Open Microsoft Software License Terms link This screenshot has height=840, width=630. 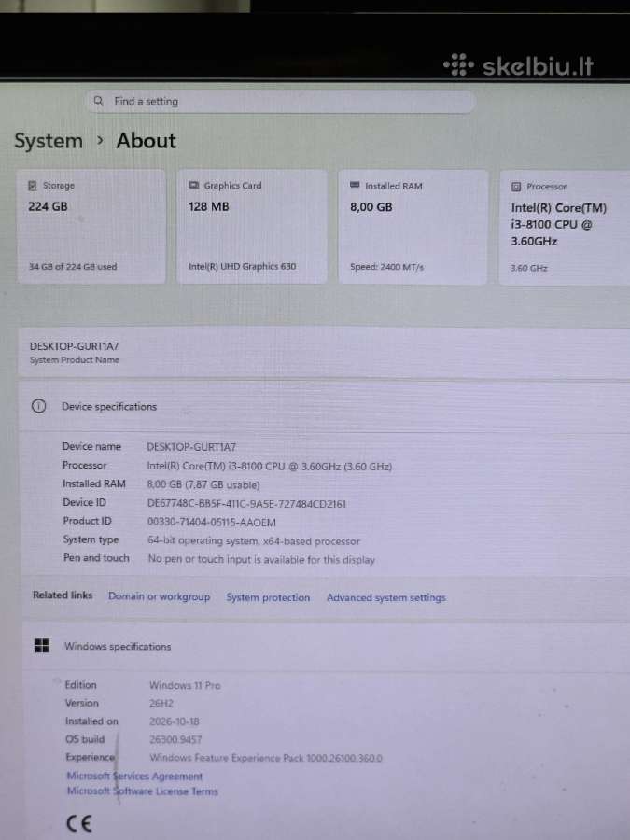coord(143,791)
